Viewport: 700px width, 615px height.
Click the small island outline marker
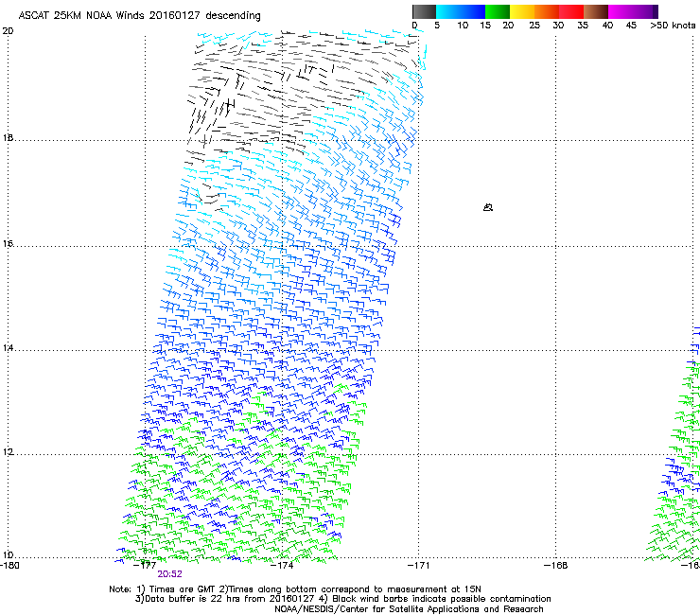click(x=488, y=207)
